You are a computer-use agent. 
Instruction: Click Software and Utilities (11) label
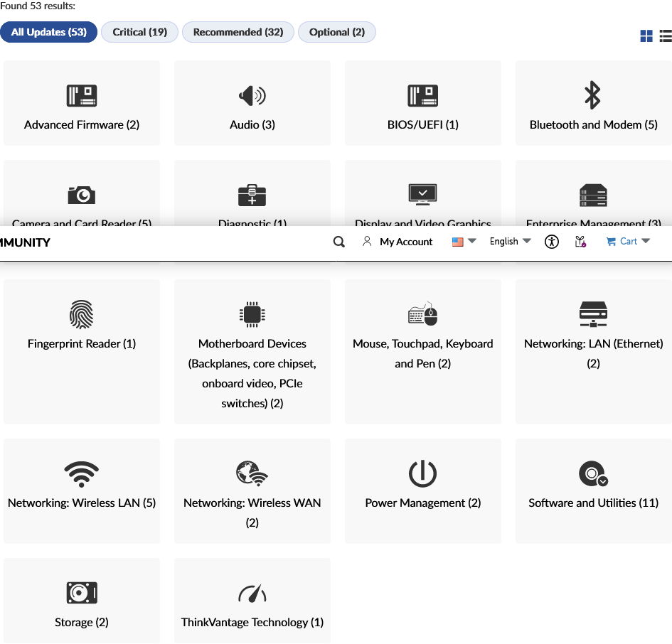593,503
